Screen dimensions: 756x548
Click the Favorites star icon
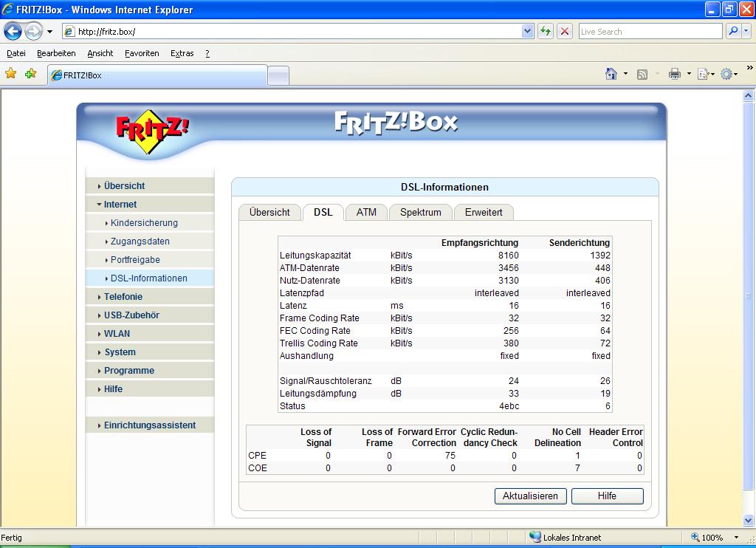click(x=11, y=74)
